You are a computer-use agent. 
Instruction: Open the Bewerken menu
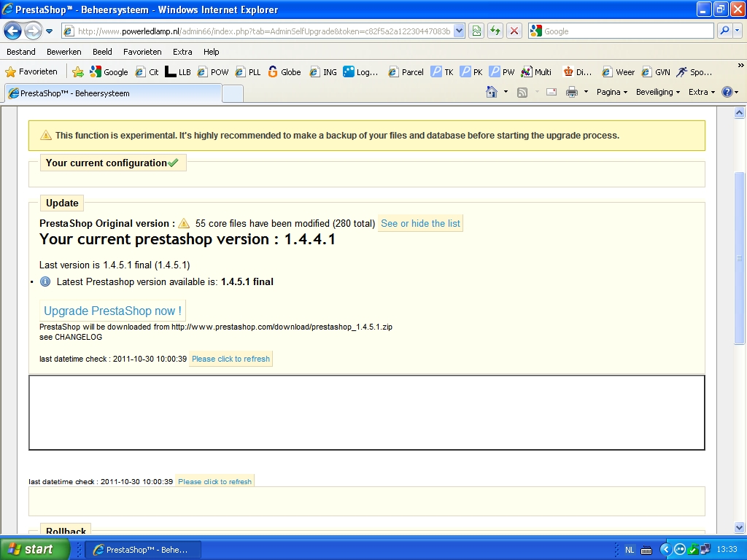coord(64,52)
